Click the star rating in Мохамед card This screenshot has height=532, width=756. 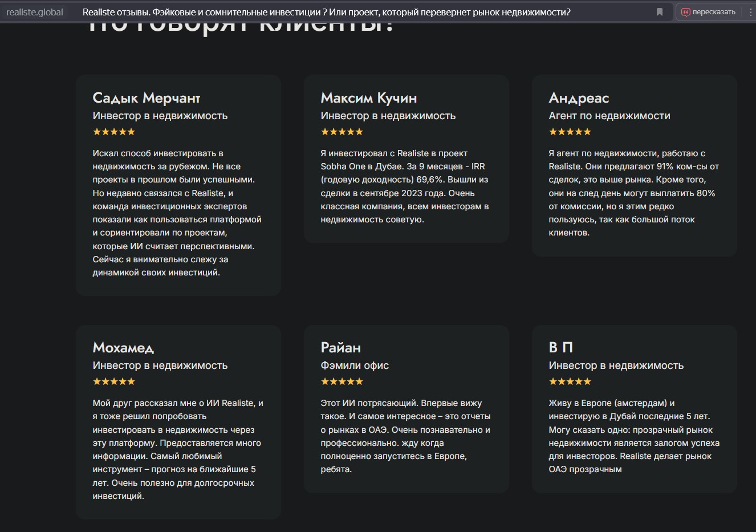point(114,381)
